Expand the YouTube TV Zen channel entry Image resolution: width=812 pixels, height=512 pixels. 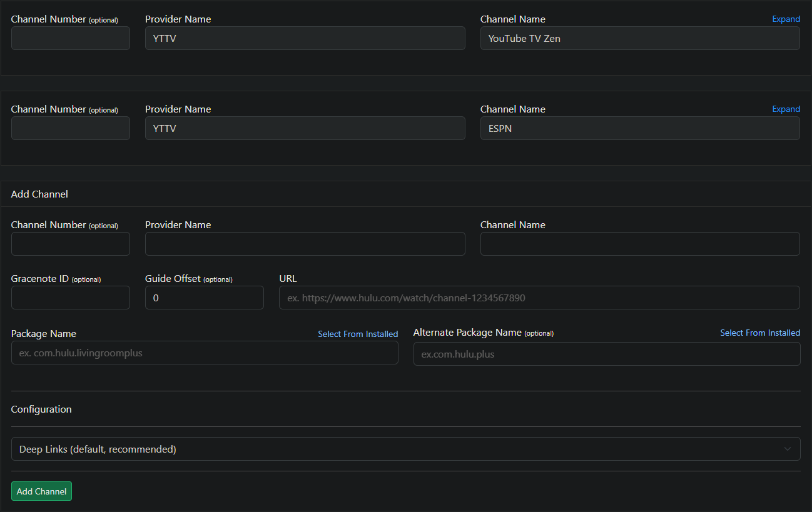786,19
